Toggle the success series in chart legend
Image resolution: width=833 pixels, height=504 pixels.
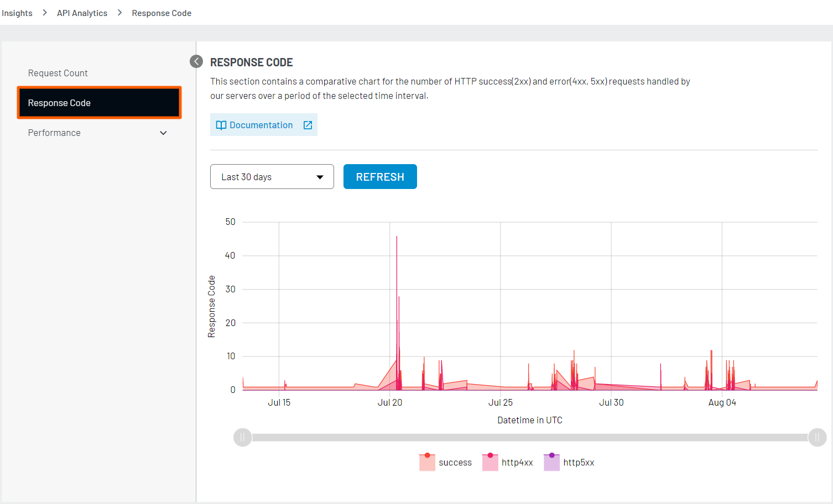point(446,463)
